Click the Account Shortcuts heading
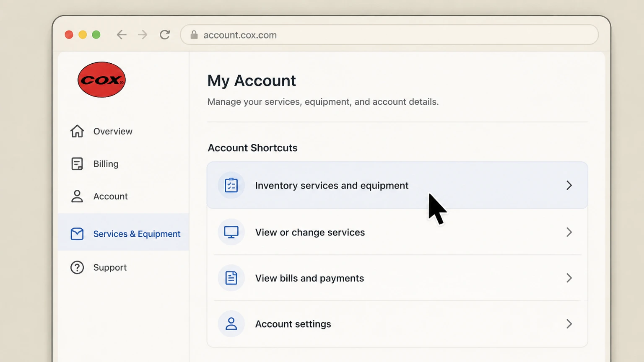 pos(252,148)
